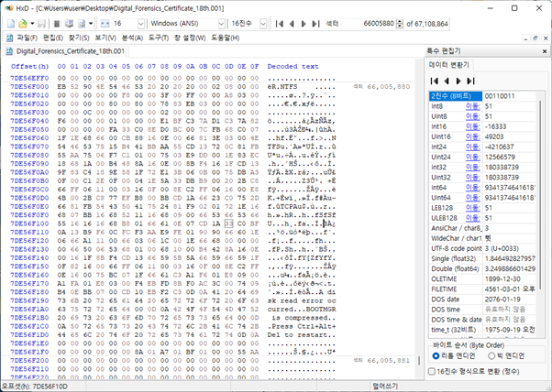Restore the inner document window
Viewport: 552px width, 392px height.
535,38
